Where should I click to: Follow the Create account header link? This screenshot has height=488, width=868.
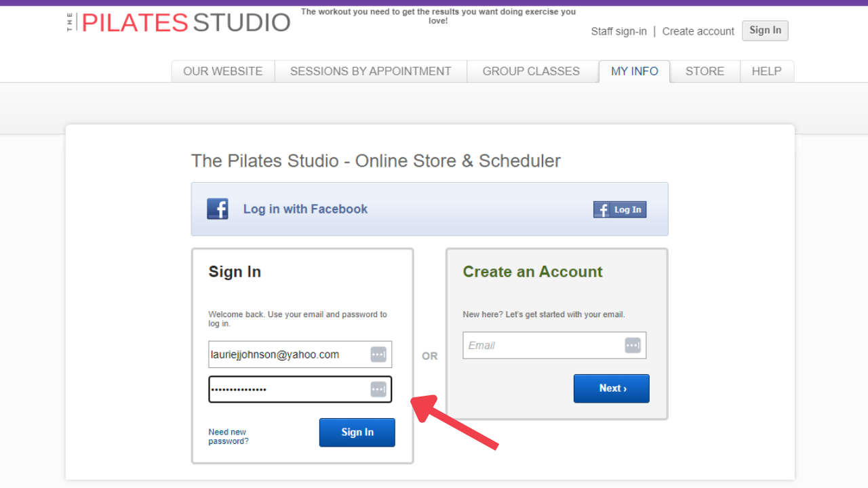pyautogui.click(x=698, y=31)
